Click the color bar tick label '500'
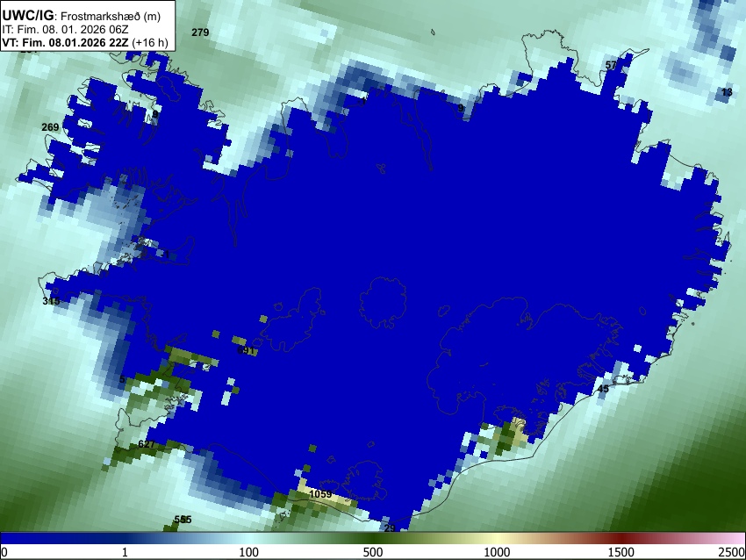The width and height of the screenshot is (746, 560). coord(372,552)
